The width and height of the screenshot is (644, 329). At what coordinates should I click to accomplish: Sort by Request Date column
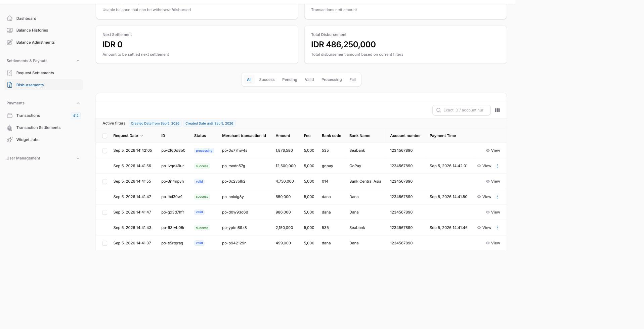pos(128,136)
